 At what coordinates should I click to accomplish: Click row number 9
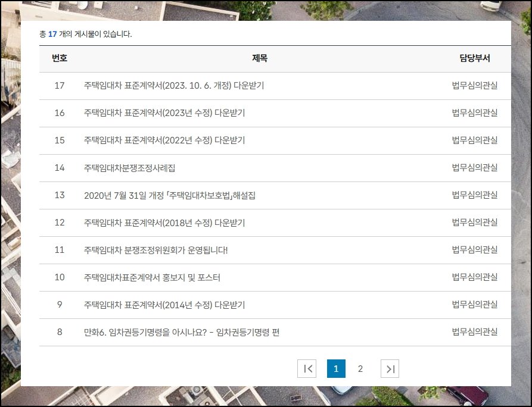tap(60, 305)
